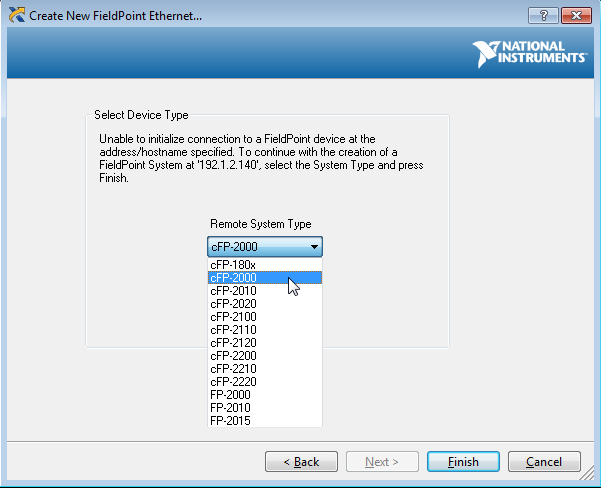Open the Remote System Type combo box
Viewport: 601px width, 489px height.
pos(265,246)
